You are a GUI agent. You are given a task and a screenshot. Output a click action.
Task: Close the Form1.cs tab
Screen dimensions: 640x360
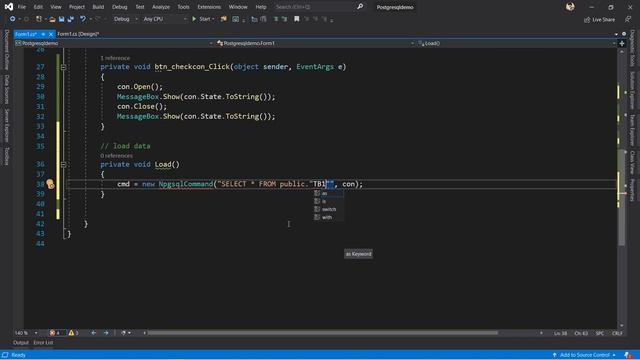51,34
